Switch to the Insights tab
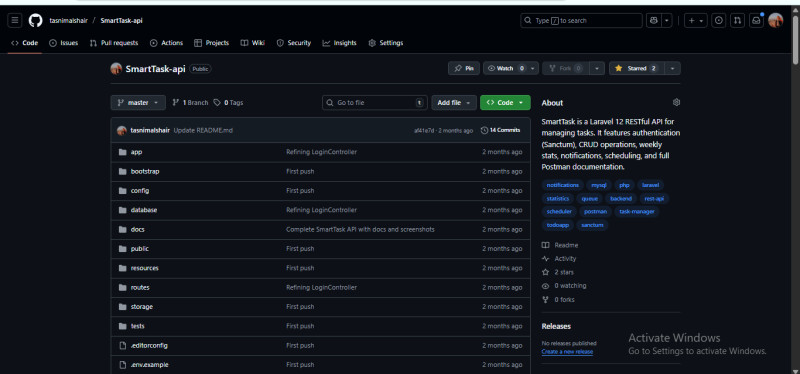The image size is (800, 374). 339,43
